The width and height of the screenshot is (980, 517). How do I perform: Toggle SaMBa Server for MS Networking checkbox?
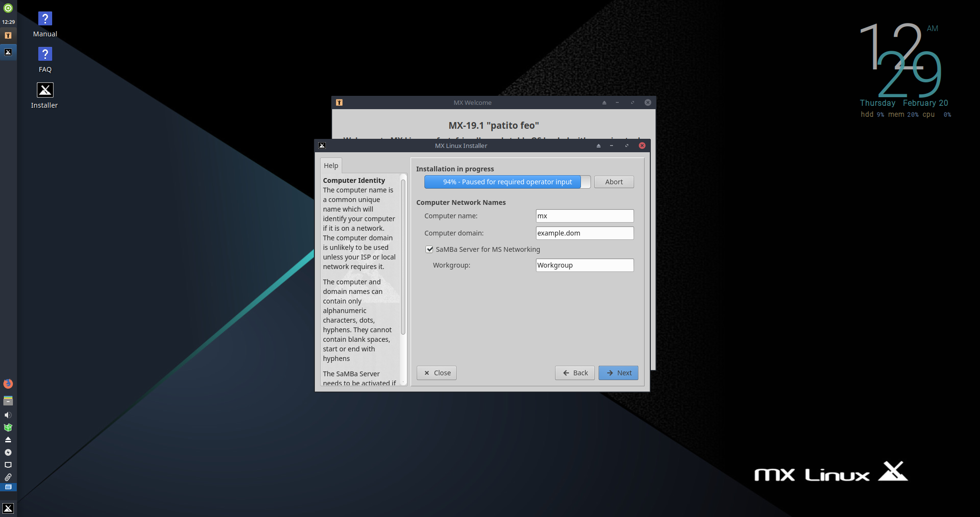[430, 249]
